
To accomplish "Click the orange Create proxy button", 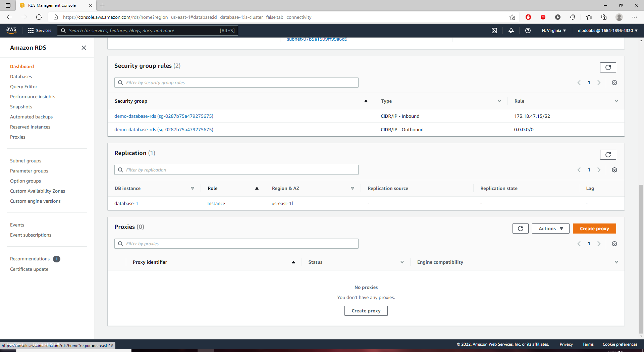I will 594,229.
